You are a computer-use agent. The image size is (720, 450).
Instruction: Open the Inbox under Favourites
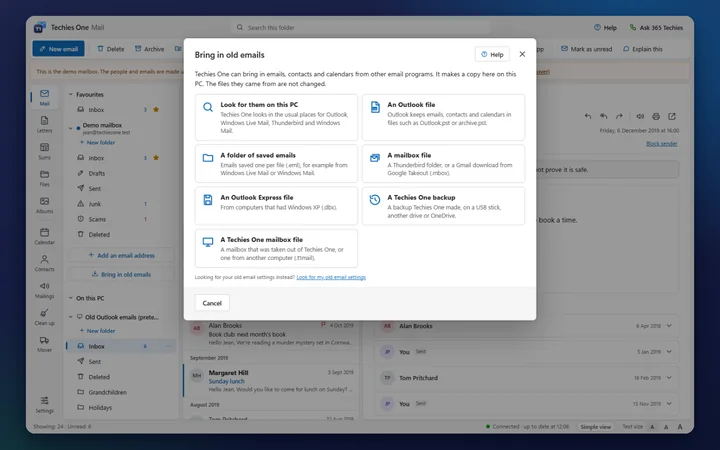[120, 110]
